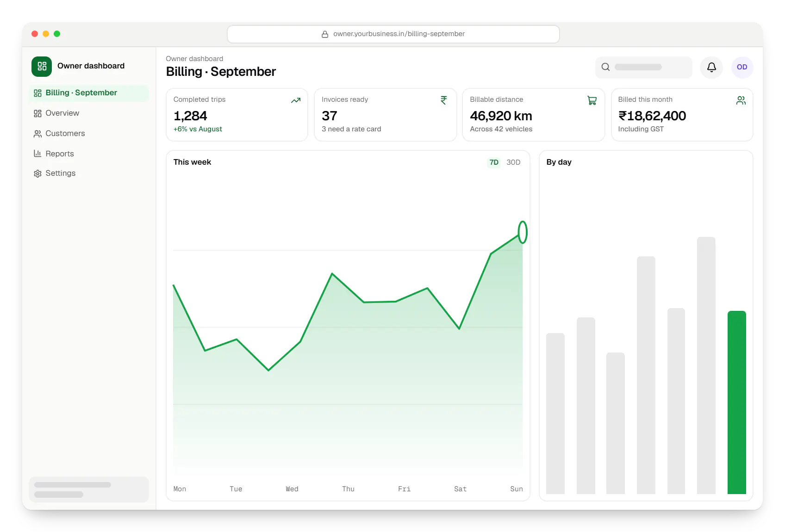This screenshot has height=532, width=785.
Task: Click the Tue axis label
Action: [x=236, y=489]
